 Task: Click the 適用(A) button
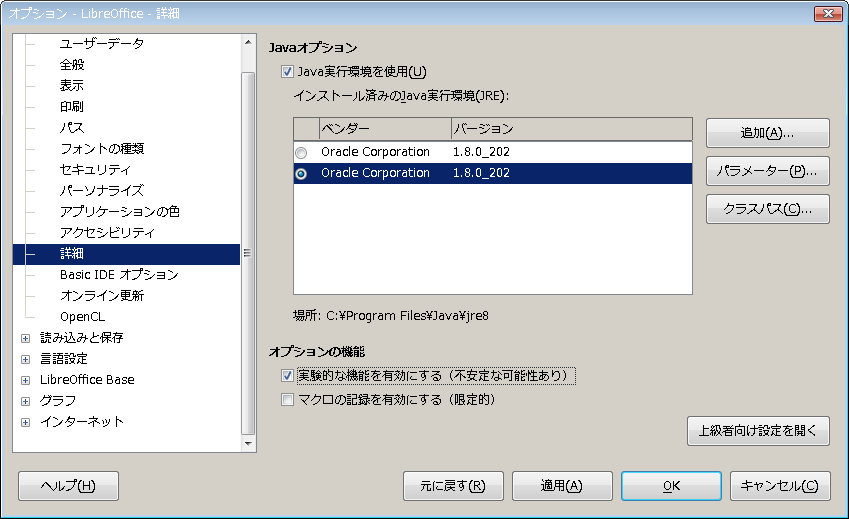pyautogui.click(x=562, y=486)
